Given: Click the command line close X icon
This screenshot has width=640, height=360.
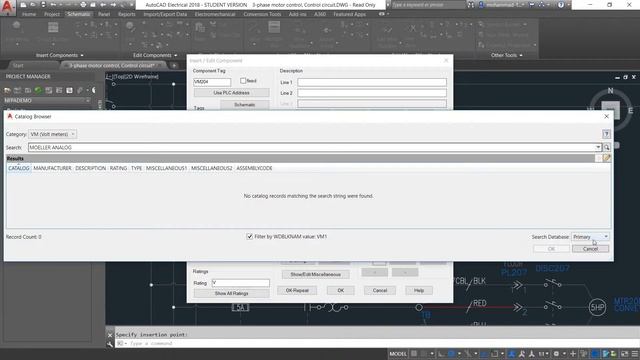Looking at the screenshot, I should pos(110,335).
